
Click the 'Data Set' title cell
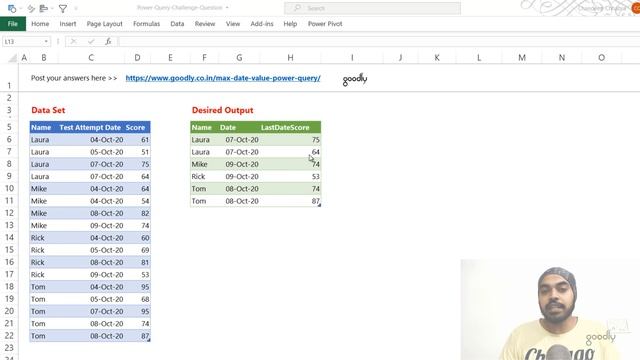[x=48, y=110]
